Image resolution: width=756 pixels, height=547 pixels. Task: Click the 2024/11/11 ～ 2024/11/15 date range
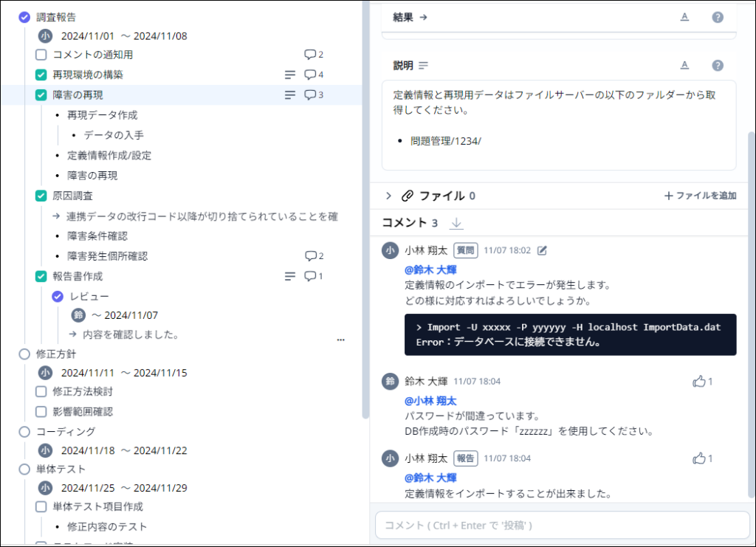click(124, 373)
